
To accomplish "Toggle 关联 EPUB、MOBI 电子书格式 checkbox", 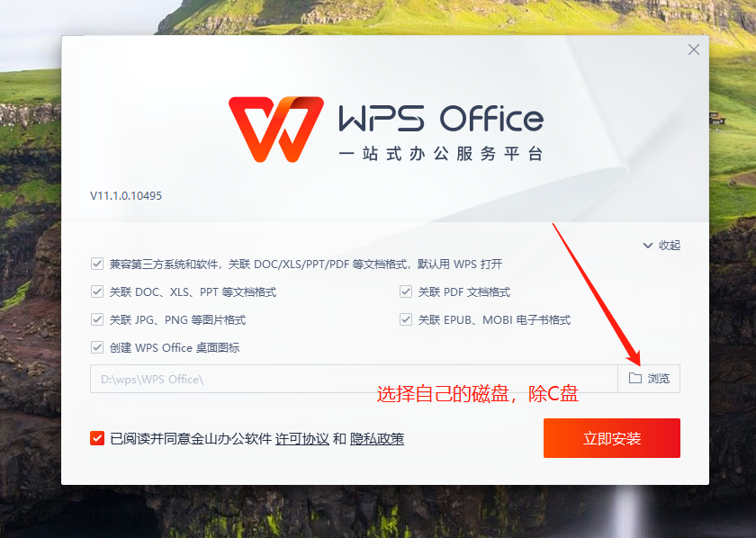I will (406, 319).
